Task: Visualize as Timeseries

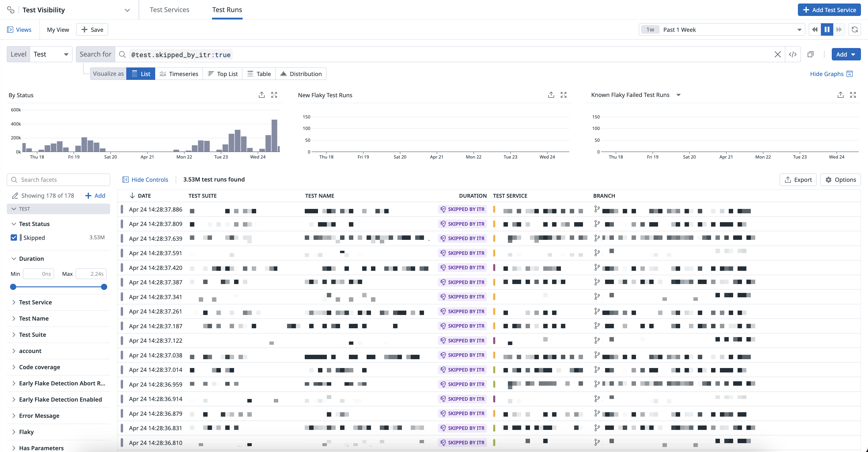Action: [x=179, y=74]
